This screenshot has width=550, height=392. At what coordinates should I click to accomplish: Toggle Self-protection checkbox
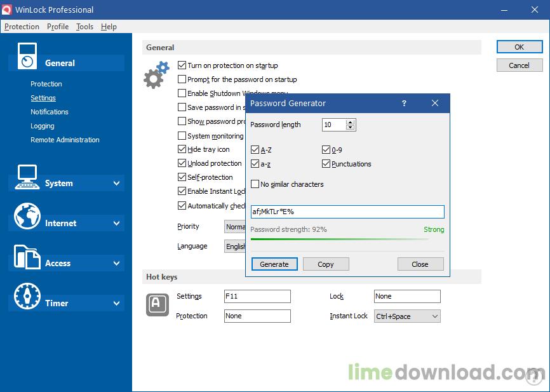182,177
